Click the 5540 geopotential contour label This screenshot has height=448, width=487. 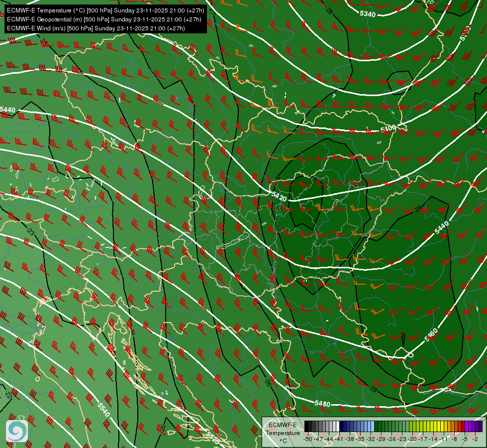tap(104, 410)
